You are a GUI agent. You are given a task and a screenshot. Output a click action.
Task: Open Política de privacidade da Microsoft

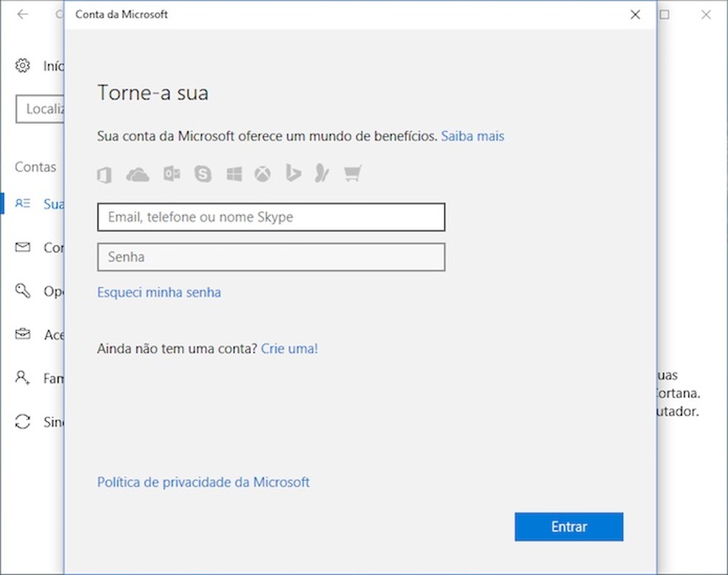203,482
